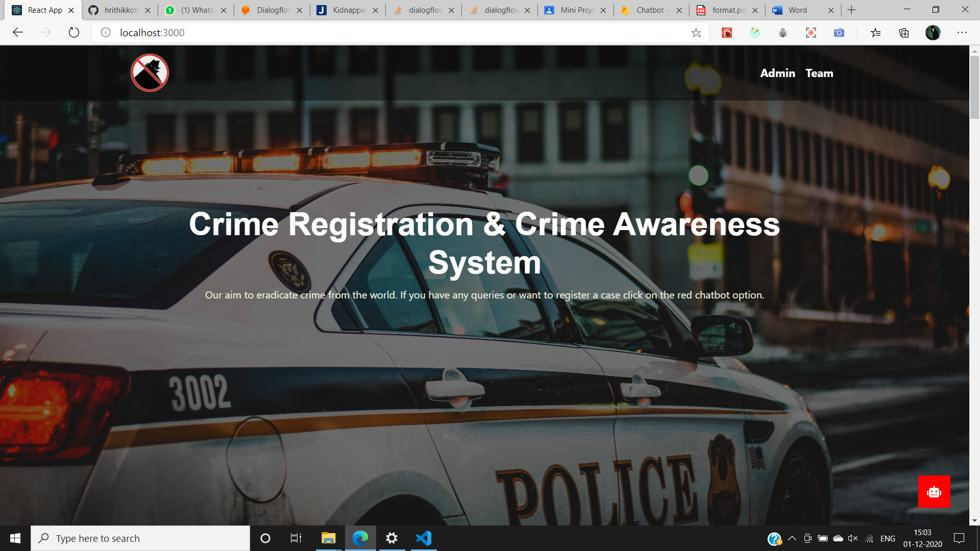Add this page to favorites
This screenshot has height=551, width=980.
[696, 33]
